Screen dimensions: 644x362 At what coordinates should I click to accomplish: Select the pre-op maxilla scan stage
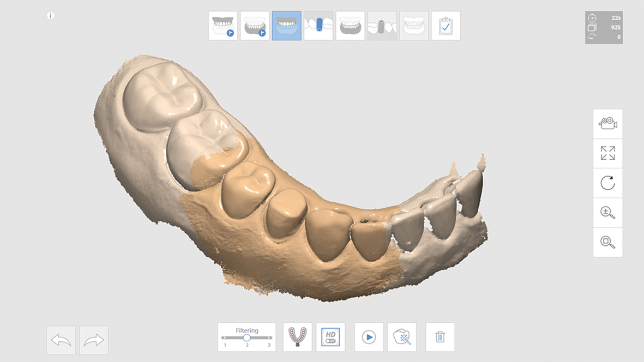[x=223, y=26]
